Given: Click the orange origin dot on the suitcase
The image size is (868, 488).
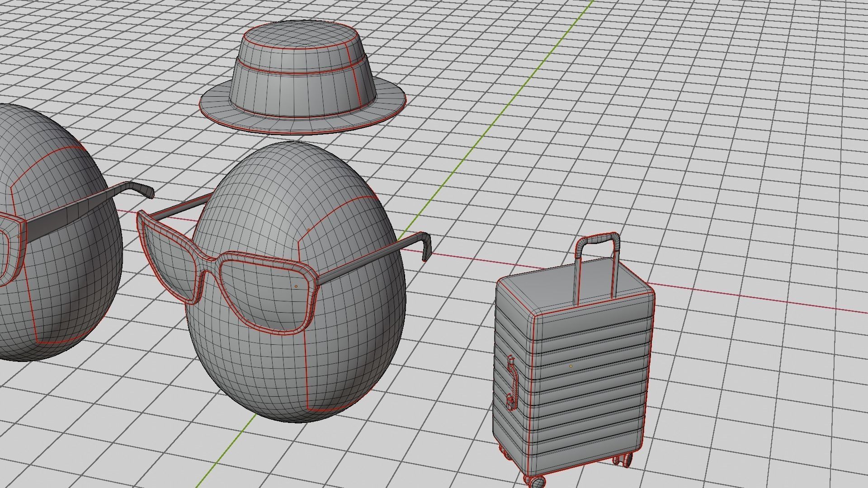Looking at the screenshot, I should [x=571, y=366].
